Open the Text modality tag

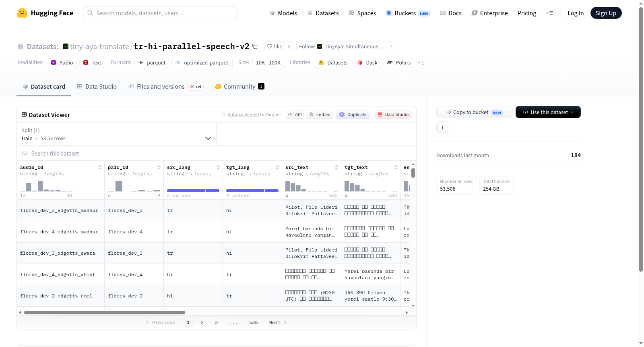coord(92,62)
